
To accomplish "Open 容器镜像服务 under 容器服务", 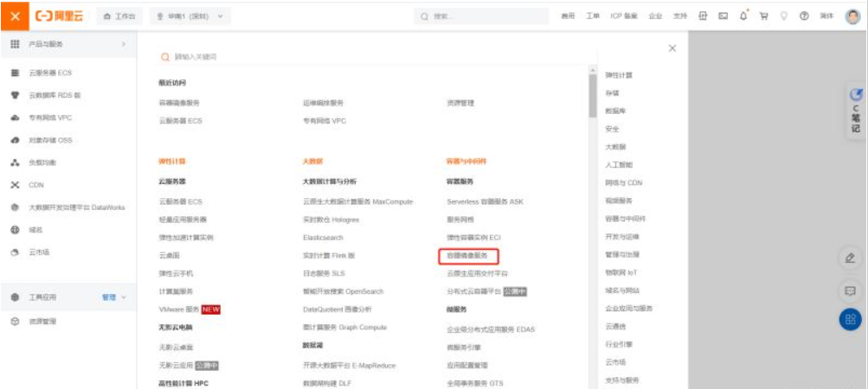I will (x=468, y=256).
